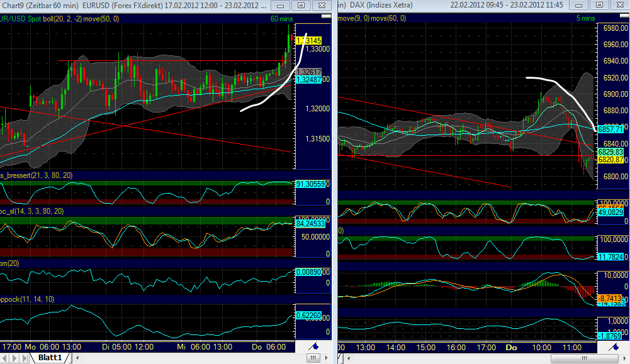Viewport: 630px width, 364px height.
Task: Click the yellow 1,3145 price tag on EURUSD axis
Action: [x=307, y=39]
